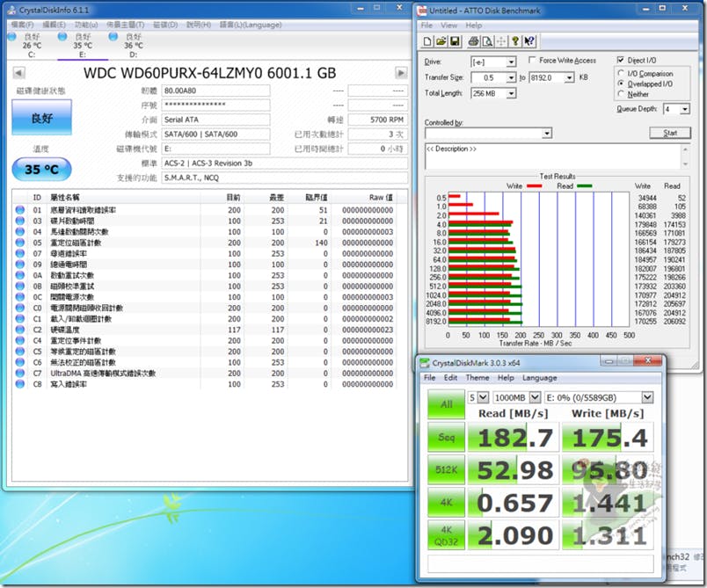Click the Open folder icon in ATTO toolbar
Screen dimensions: 707x588
[x=441, y=41]
